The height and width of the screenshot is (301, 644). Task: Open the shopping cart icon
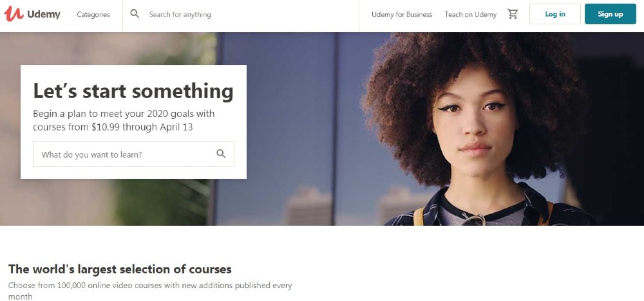(x=513, y=14)
